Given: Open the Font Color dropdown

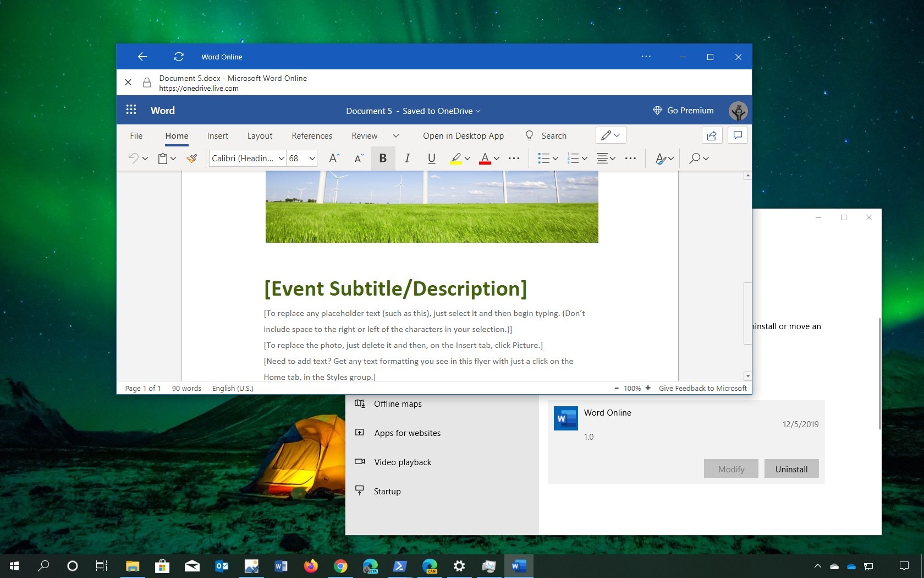Looking at the screenshot, I should tap(496, 159).
